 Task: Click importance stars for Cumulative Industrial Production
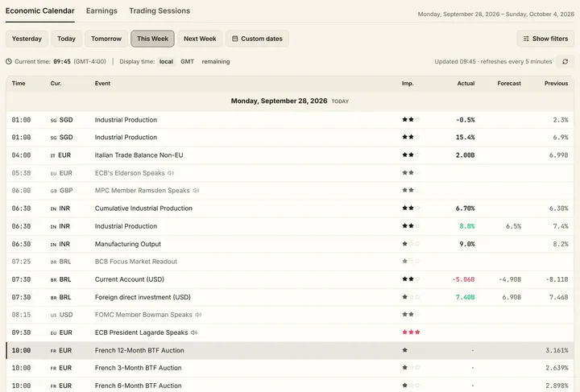(x=411, y=208)
